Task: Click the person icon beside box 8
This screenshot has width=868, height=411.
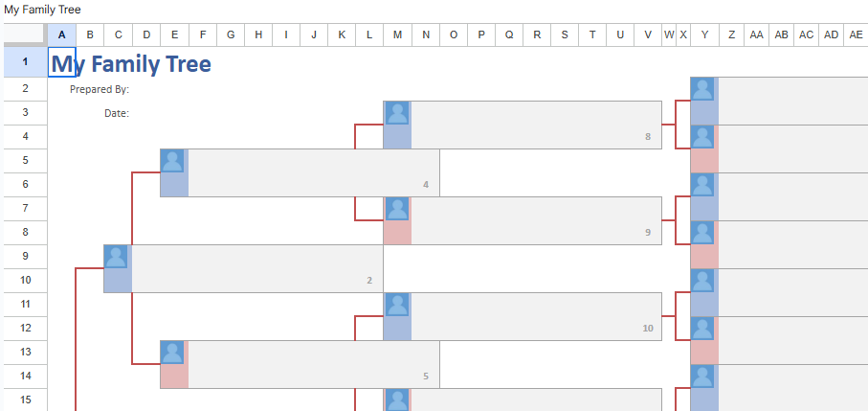Action: pos(397,113)
